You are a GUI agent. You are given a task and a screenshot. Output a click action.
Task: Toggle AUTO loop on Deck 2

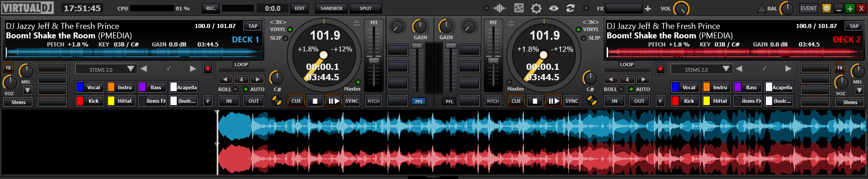click(x=632, y=89)
